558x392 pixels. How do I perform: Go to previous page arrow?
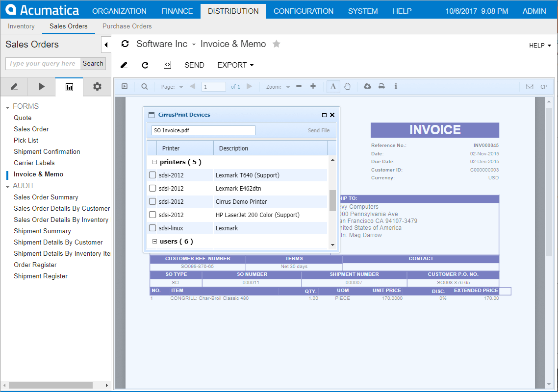coord(193,86)
